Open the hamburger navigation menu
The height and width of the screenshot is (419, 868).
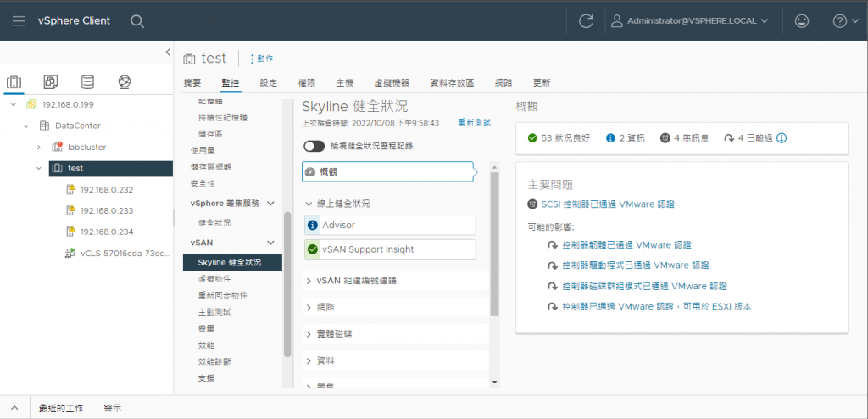coord(19,21)
